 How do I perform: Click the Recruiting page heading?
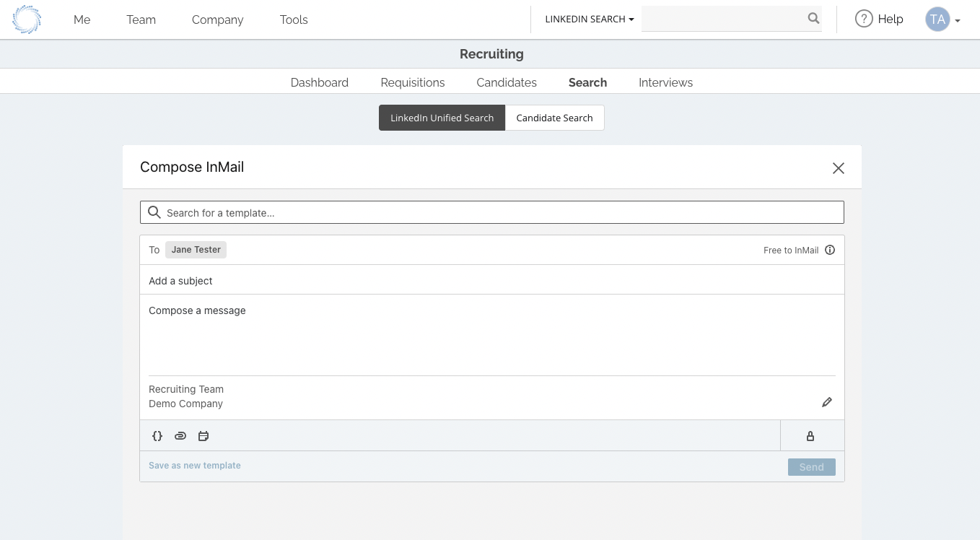click(491, 54)
